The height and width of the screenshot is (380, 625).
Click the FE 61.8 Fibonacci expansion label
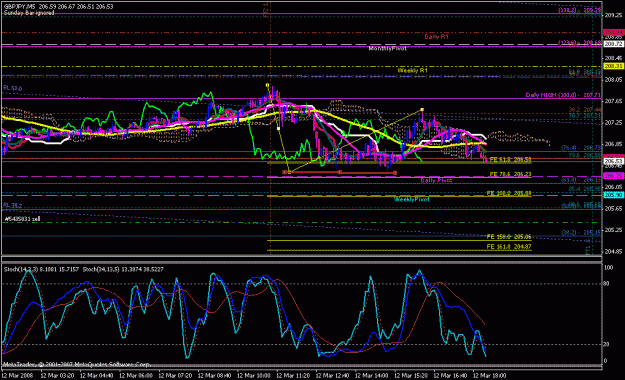510,160
